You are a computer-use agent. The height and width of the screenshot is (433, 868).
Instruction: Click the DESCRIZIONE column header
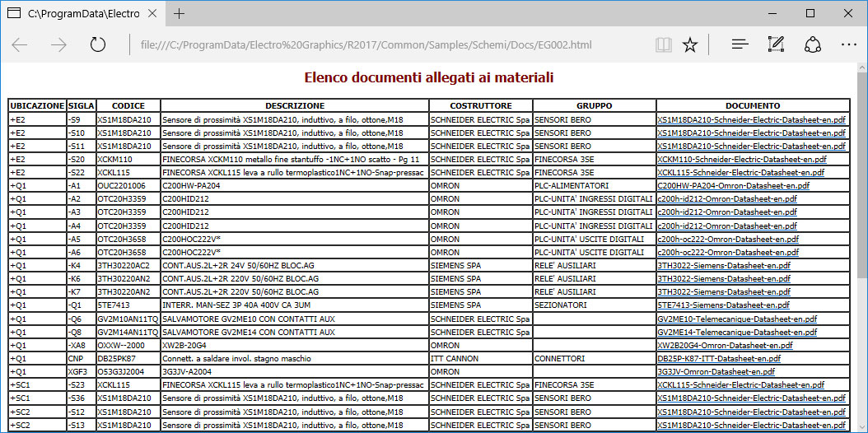295,105
